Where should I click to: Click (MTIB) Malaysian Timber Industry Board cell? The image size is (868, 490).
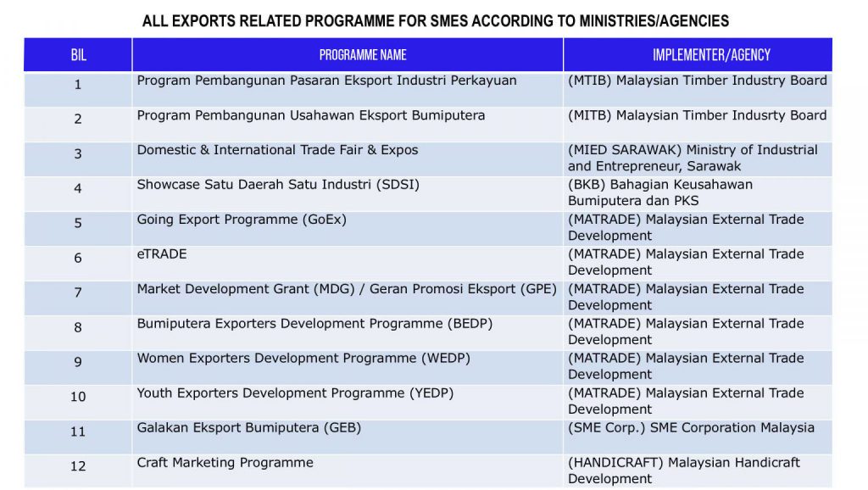698,90
